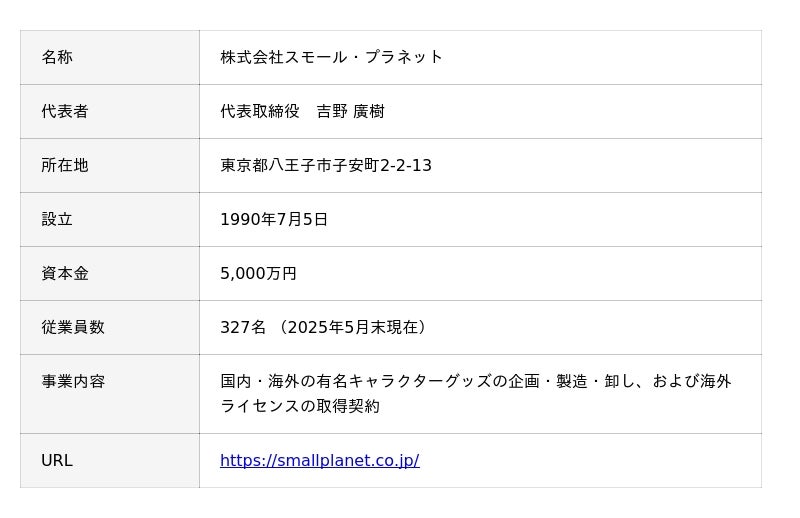Click the capital amount 5,000万円
The height and width of the screenshot is (518, 800).
tap(258, 273)
